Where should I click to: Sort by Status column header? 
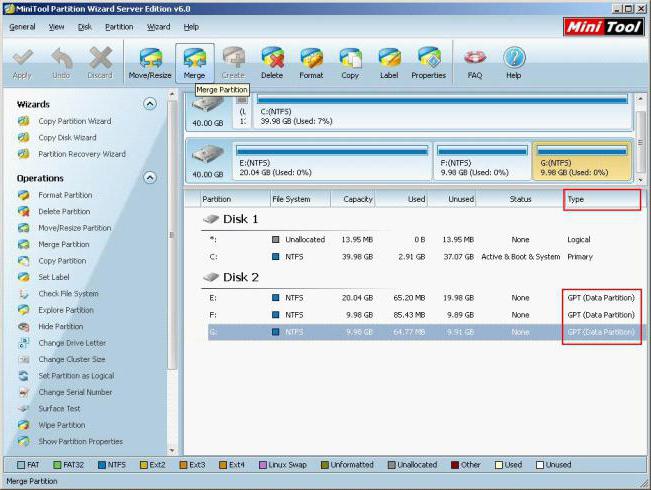click(520, 199)
